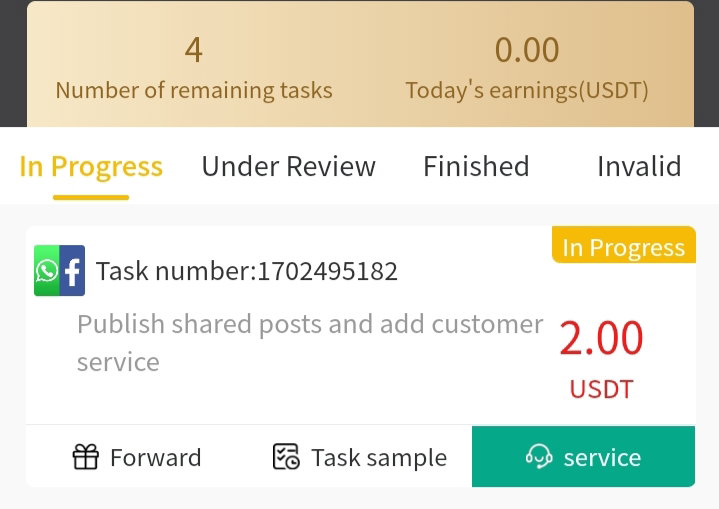Select Task number:1702495182 text
Screen dimensions: 719x509
click(247, 271)
